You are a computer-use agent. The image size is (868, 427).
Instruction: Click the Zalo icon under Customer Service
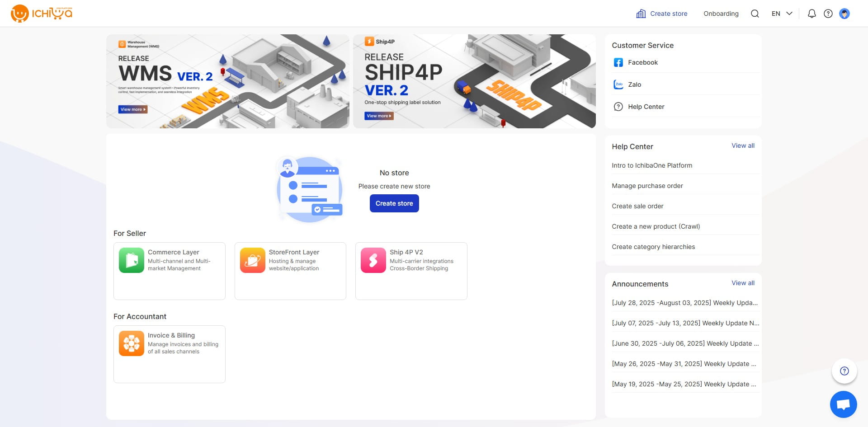click(x=618, y=84)
